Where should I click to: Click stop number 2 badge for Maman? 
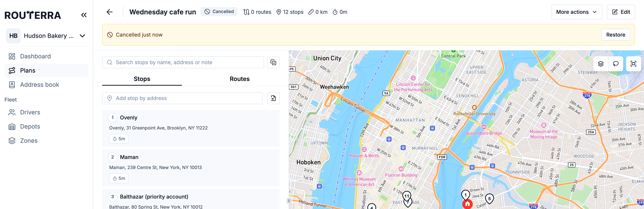[113, 157]
